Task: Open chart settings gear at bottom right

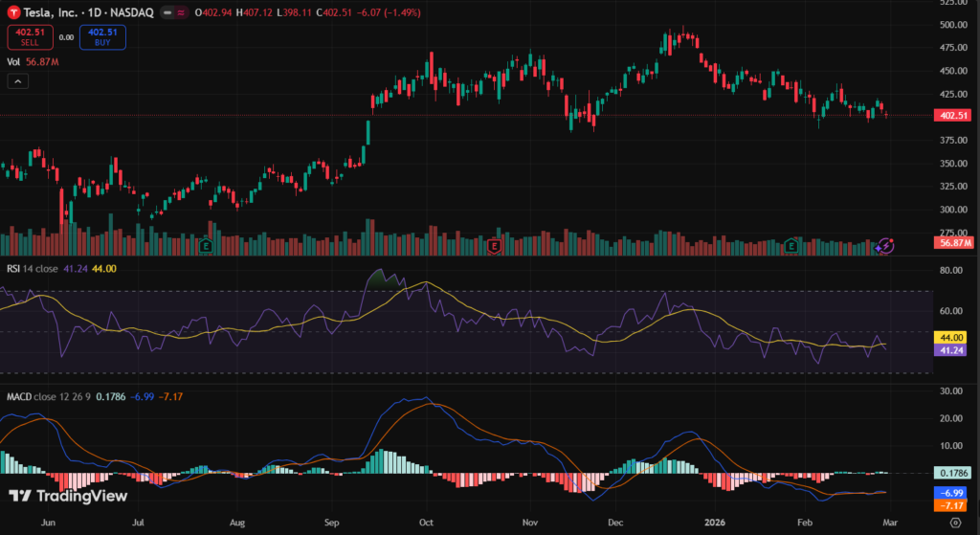Action: click(x=954, y=523)
